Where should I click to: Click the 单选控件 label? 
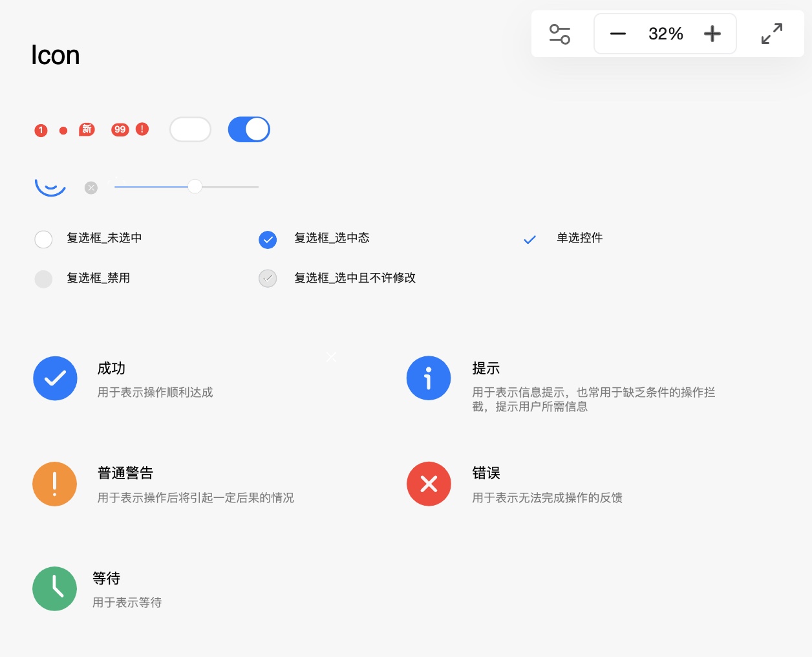click(x=580, y=238)
